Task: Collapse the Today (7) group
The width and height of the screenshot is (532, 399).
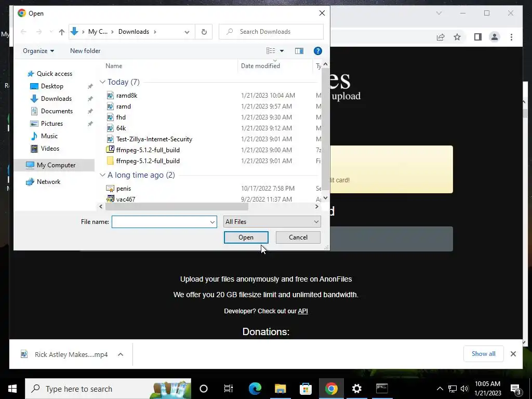Action: (102, 82)
